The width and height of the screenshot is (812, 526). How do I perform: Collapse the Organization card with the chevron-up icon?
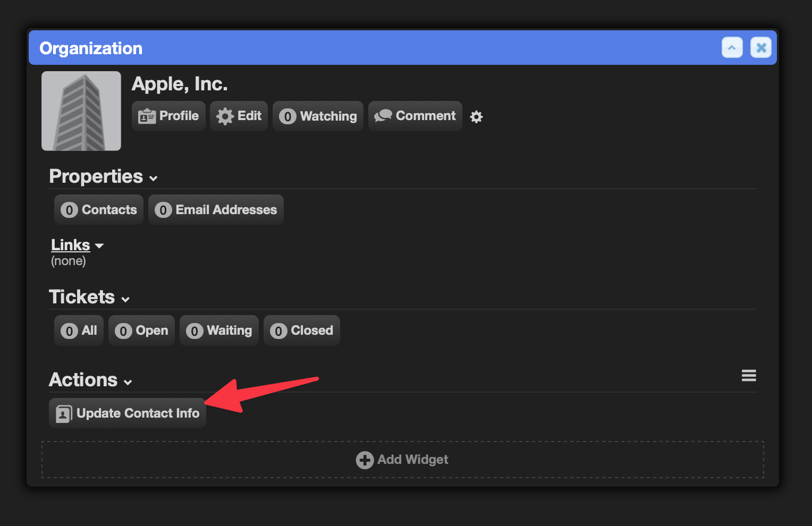click(732, 48)
